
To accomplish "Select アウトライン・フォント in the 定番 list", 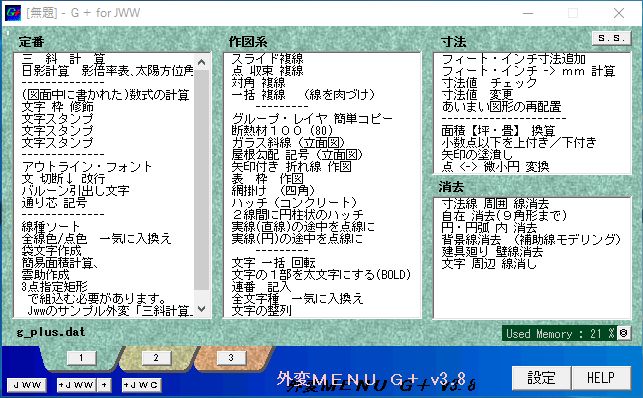I will 87,166.
